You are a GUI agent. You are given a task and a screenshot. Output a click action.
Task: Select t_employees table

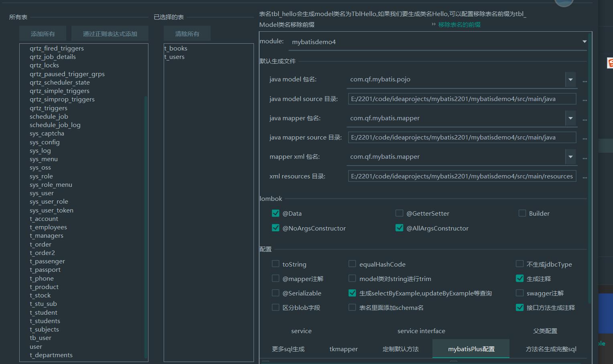[x=48, y=227]
